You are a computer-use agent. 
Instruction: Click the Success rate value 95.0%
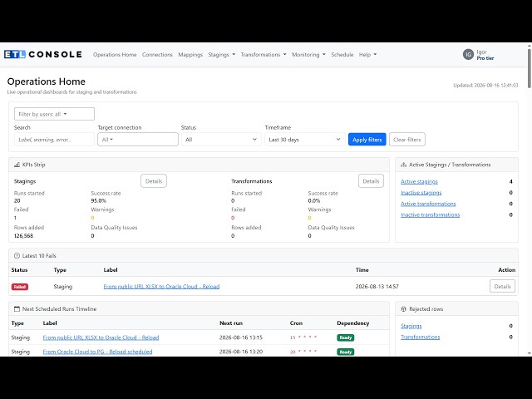[x=98, y=201]
